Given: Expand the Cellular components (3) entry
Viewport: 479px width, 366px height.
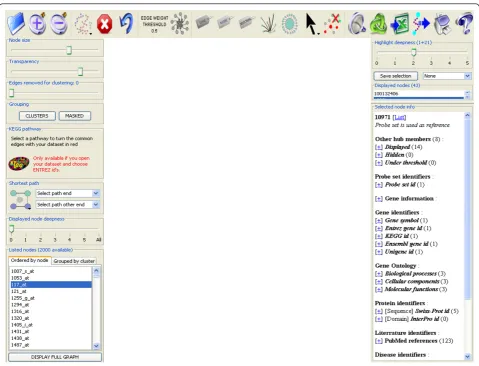Looking at the screenshot, I should point(379,282).
